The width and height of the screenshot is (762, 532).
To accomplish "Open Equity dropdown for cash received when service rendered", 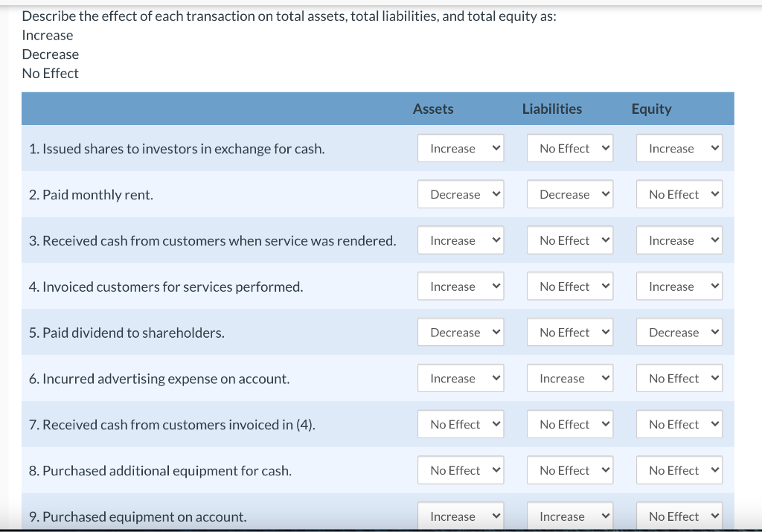I will [679, 240].
